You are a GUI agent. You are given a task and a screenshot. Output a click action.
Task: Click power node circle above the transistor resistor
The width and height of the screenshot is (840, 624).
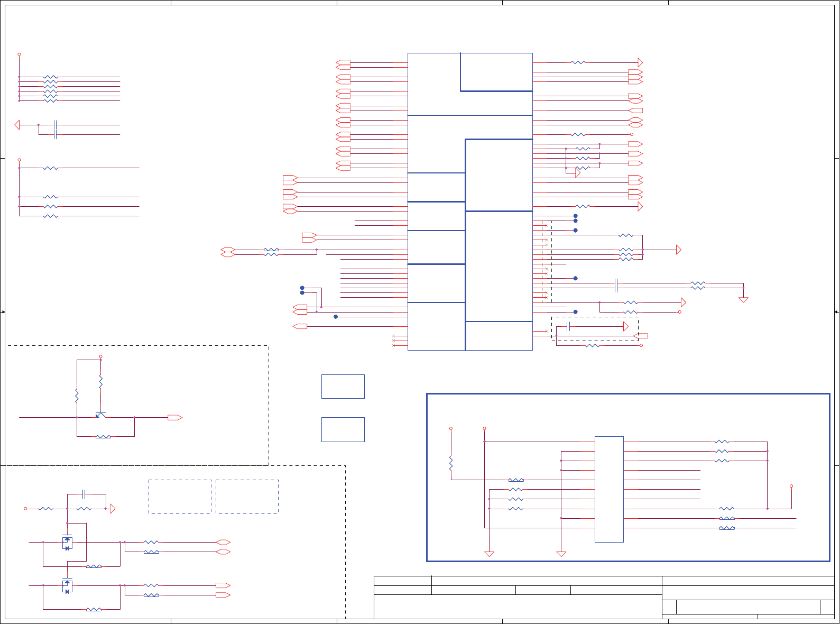[x=100, y=356]
